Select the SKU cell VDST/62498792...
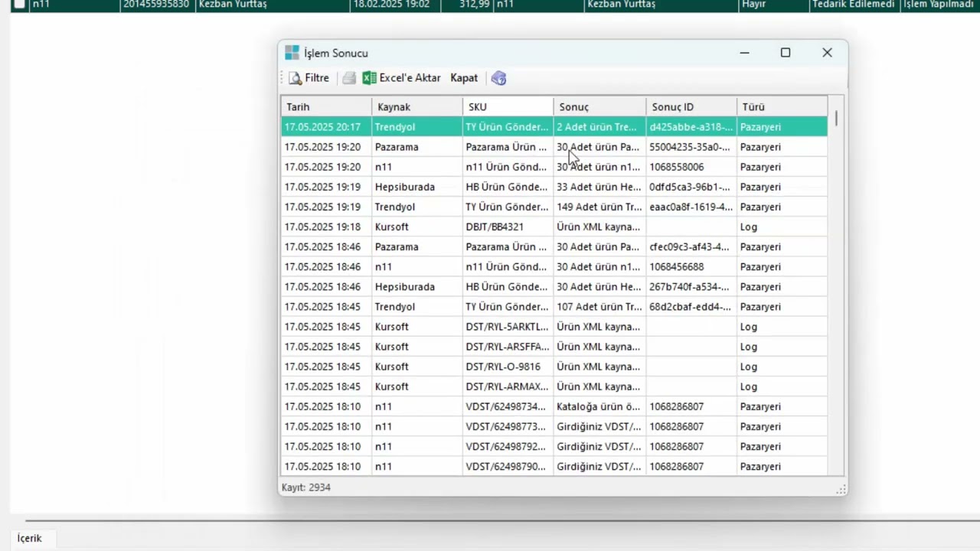The width and height of the screenshot is (980, 551). pos(506,446)
